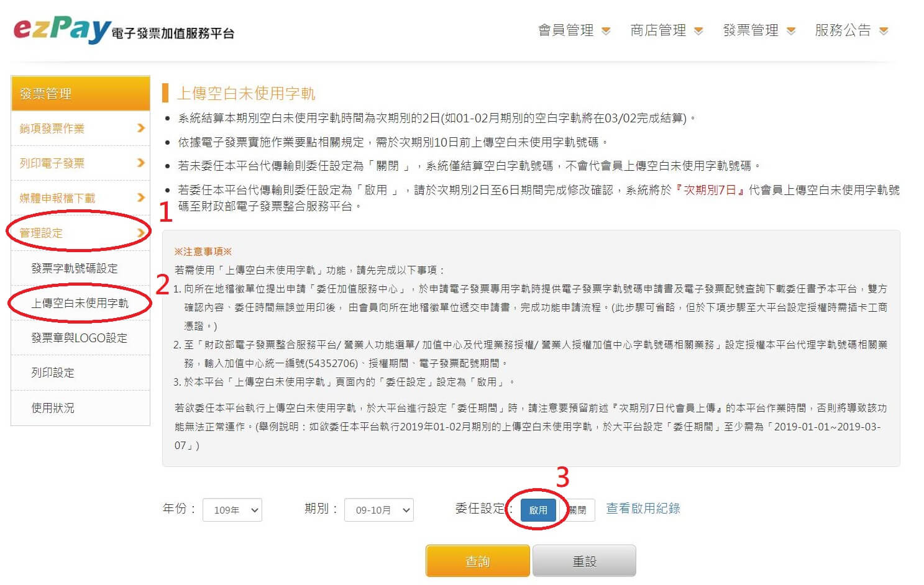Click the arrow beside 服務公告

[884, 31]
